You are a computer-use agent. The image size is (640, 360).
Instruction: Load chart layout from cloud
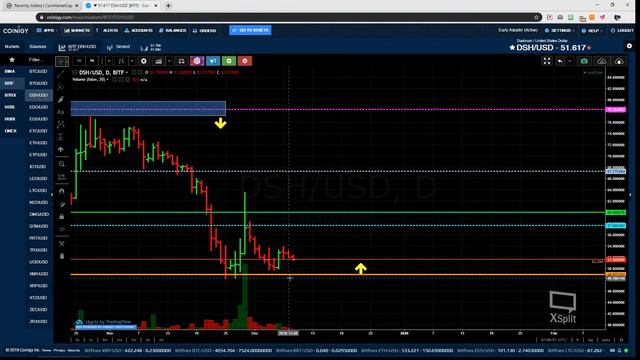click(x=602, y=61)
